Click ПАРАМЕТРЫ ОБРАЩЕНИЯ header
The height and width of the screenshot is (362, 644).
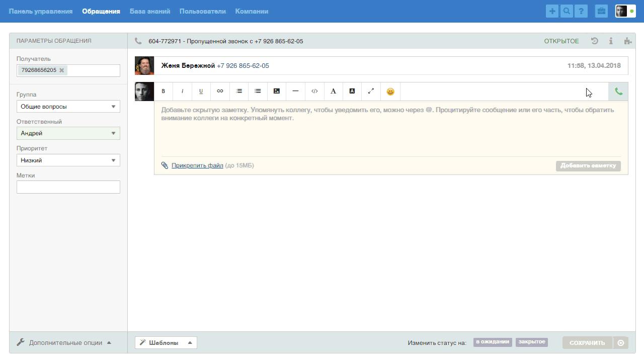coord(54,41)
